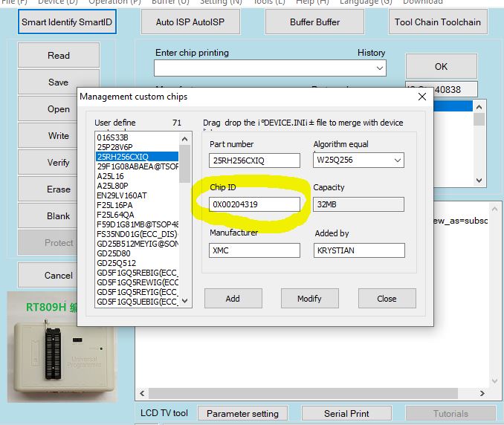Screen dimensions: 504x425
Task: Click right arrow of log horizontal scrollbar
Action: tap(482, 393)
